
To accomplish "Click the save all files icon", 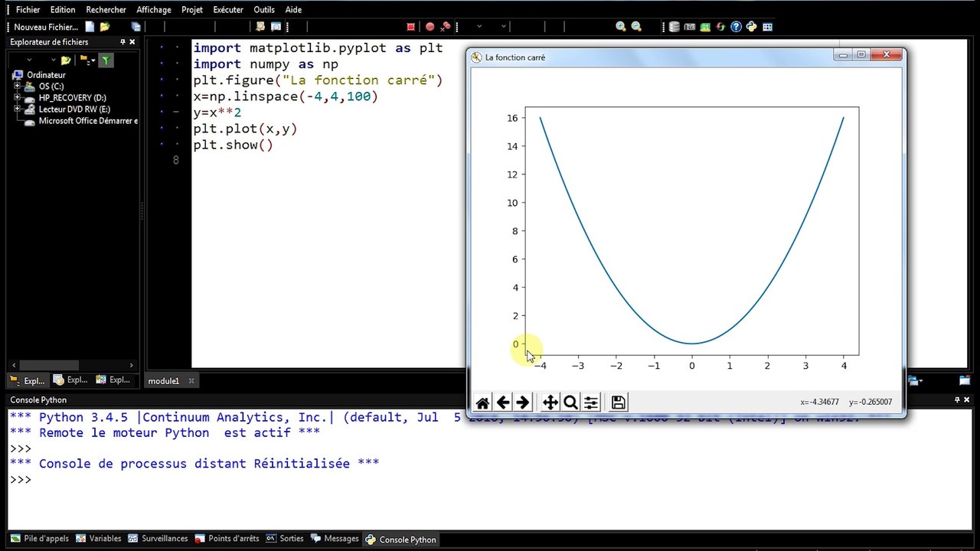I will 136,27.
